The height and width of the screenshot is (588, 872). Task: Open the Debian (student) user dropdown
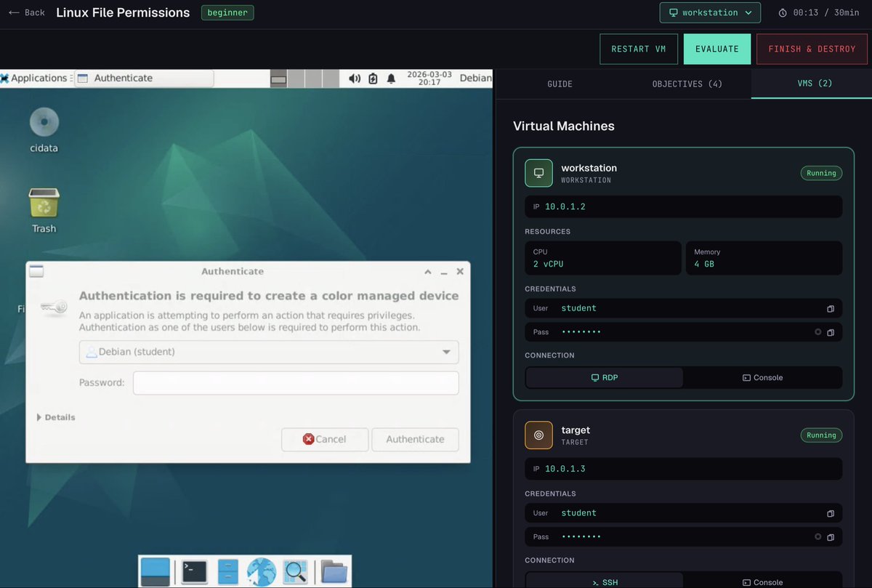[x=269, y=352]
